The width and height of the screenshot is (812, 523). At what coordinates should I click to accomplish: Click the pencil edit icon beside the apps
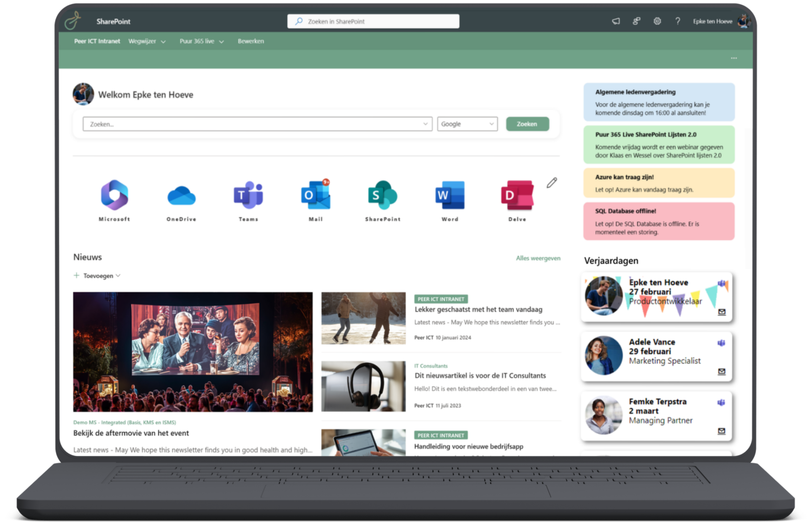[552, 183]
